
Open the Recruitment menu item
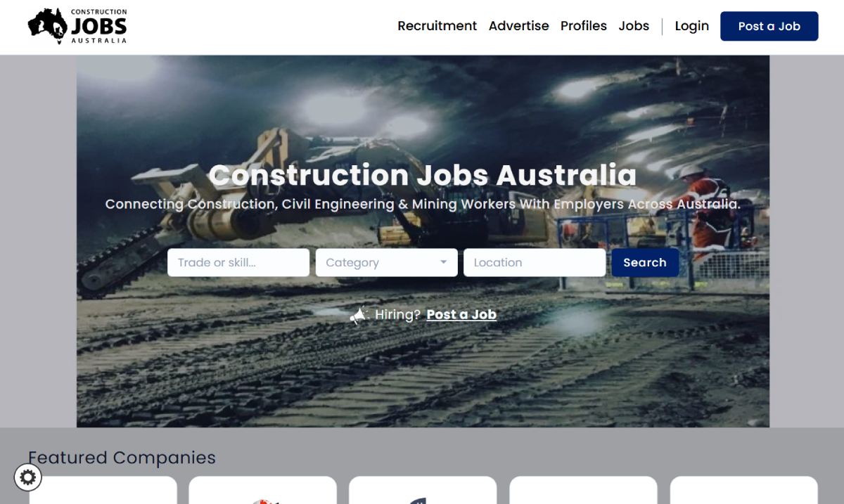(x=437, y=26)
